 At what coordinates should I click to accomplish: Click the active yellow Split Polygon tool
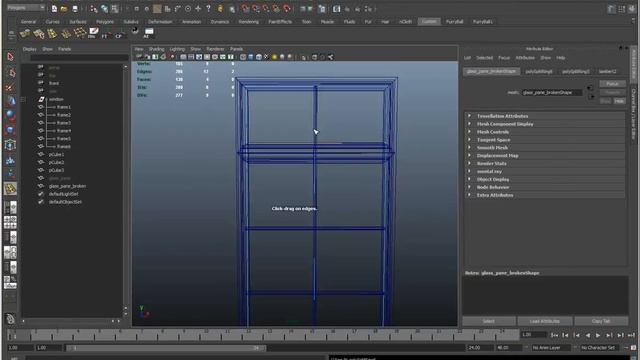point(10,189)
